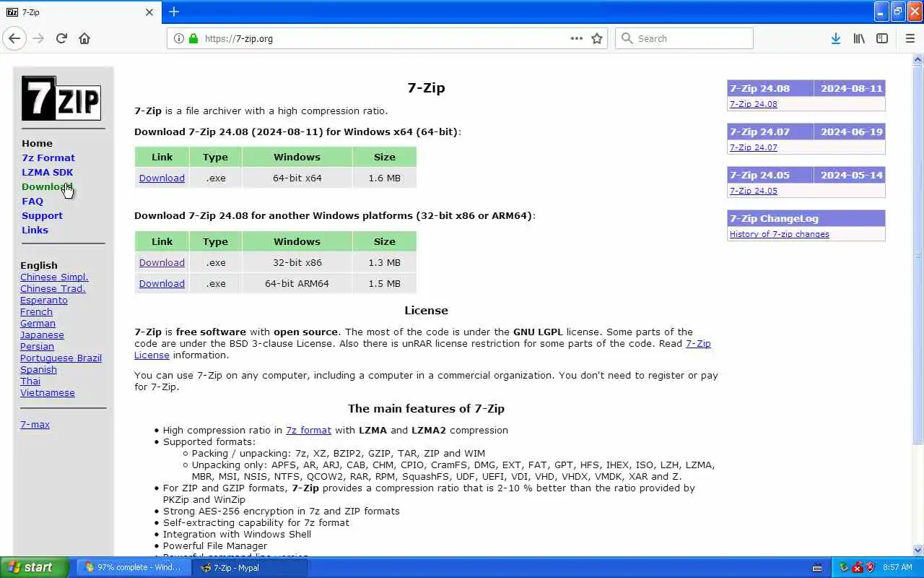Open page actions three-dot menu

tap(577, 38)
